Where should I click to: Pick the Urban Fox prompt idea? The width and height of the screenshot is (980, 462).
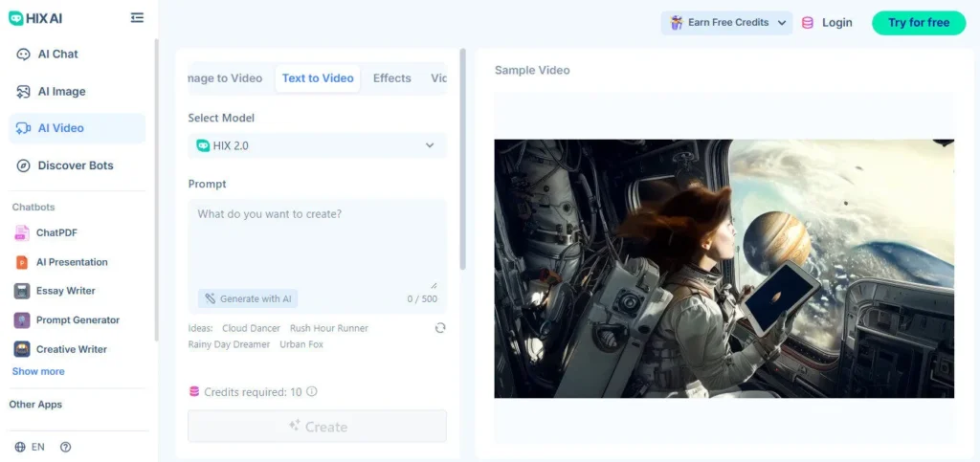coord(301,344)
